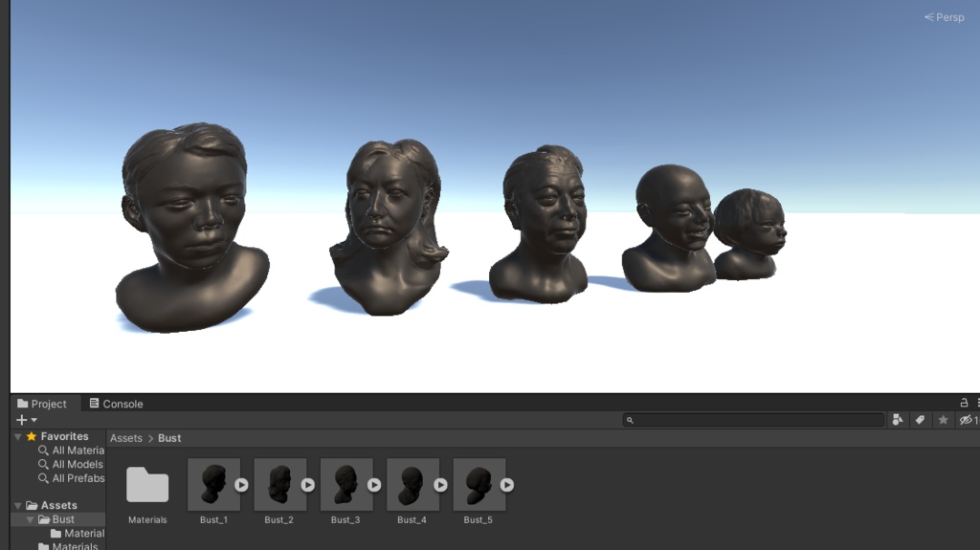Viewport: 980px width, 550px height.
Task: Select the Bust_4 model thumbnail
Action: pyautogui.click(x=412, y=484)
